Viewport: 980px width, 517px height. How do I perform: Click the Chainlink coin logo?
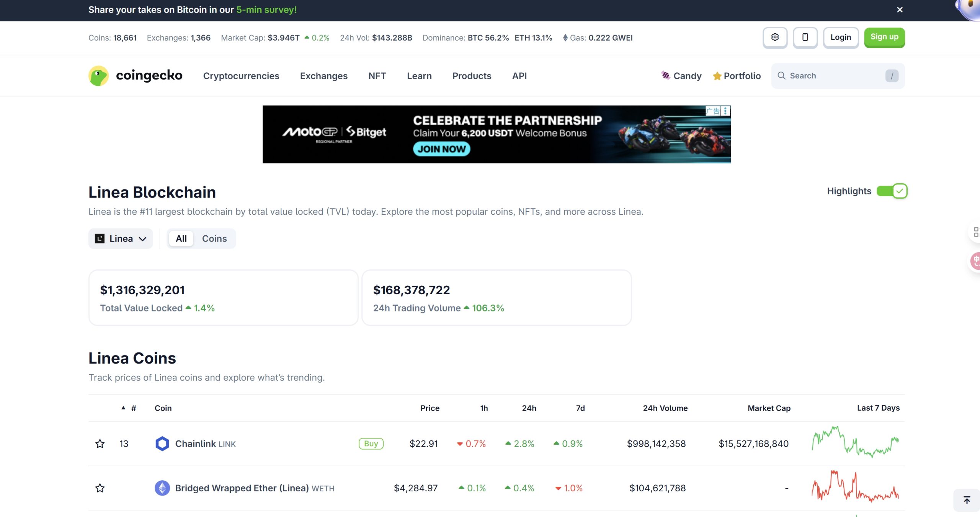point(162,444)
